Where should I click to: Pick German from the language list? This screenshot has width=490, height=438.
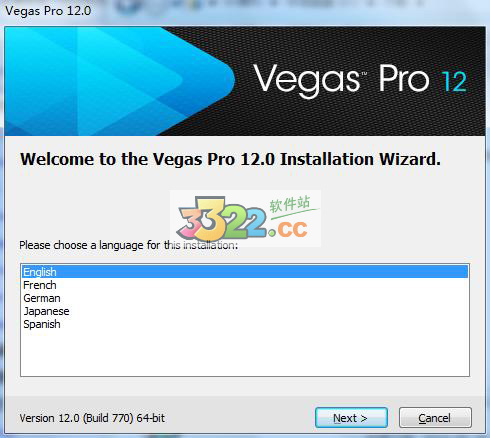click(42, 298)
